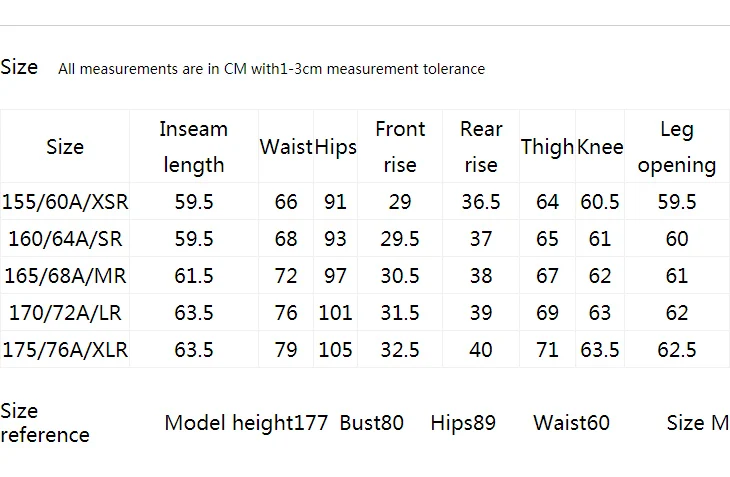Click the Thigh column header
730x477 pixels.
tap(547, 147)
